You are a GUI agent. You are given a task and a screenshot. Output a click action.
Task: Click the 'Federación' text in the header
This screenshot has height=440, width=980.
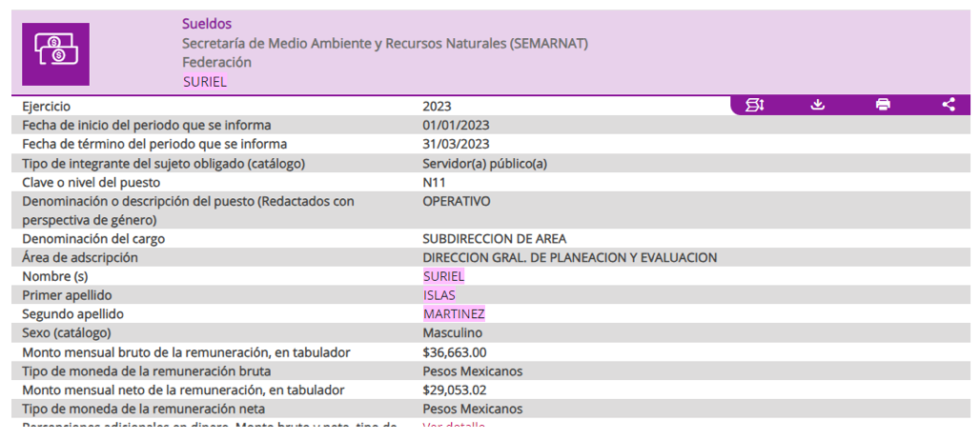coord(216,62)
